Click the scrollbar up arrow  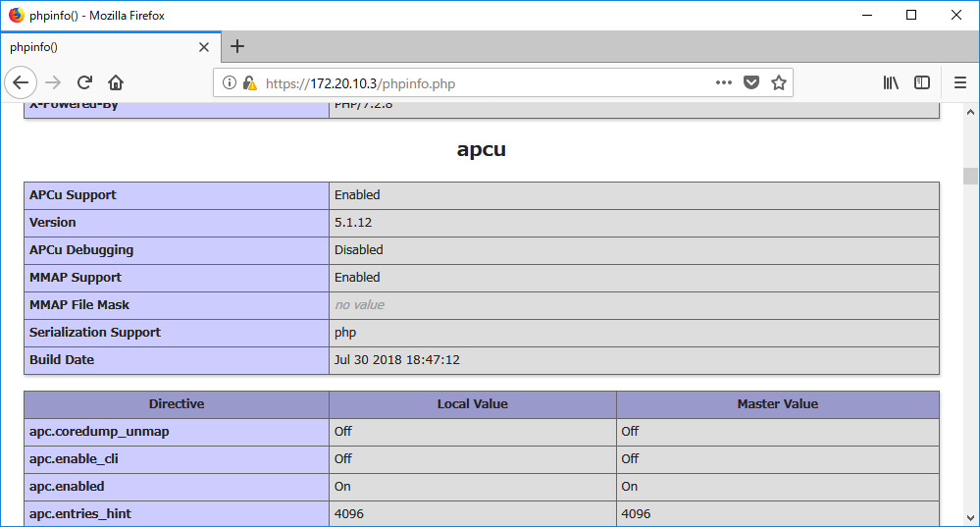click(970, 113)
